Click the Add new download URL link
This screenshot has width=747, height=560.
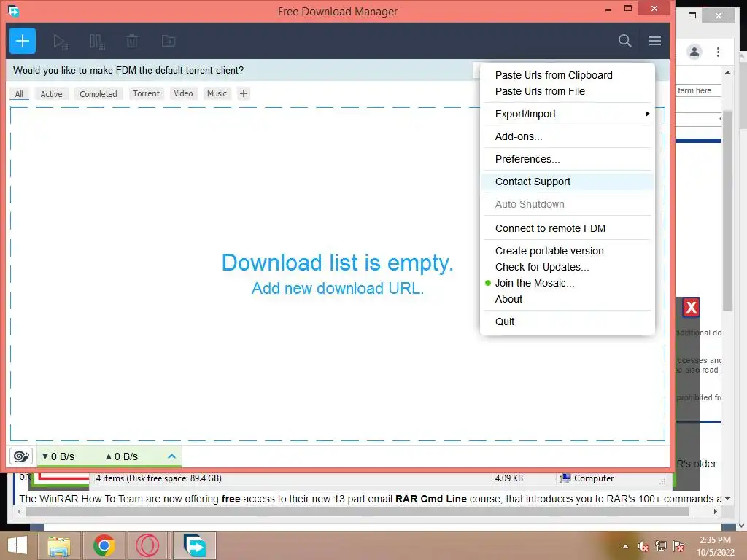pos(337,289)
